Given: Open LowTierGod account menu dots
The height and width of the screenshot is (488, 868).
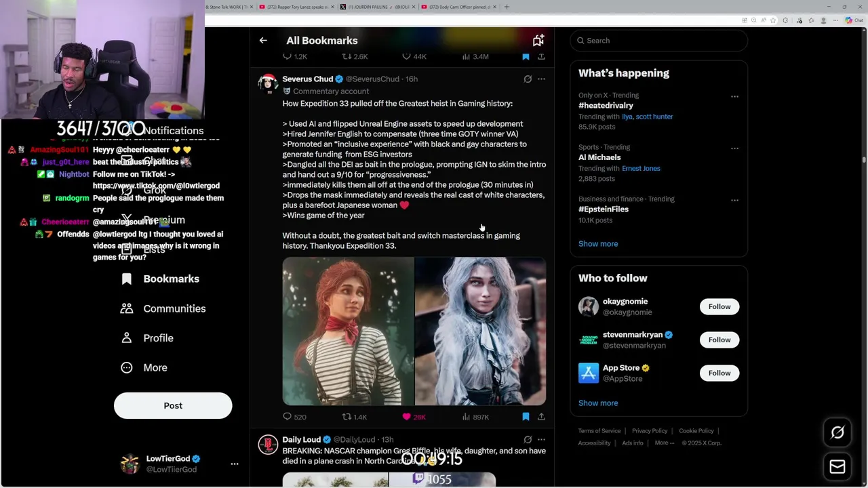Looking at the screenshot, I should (235, 464).
